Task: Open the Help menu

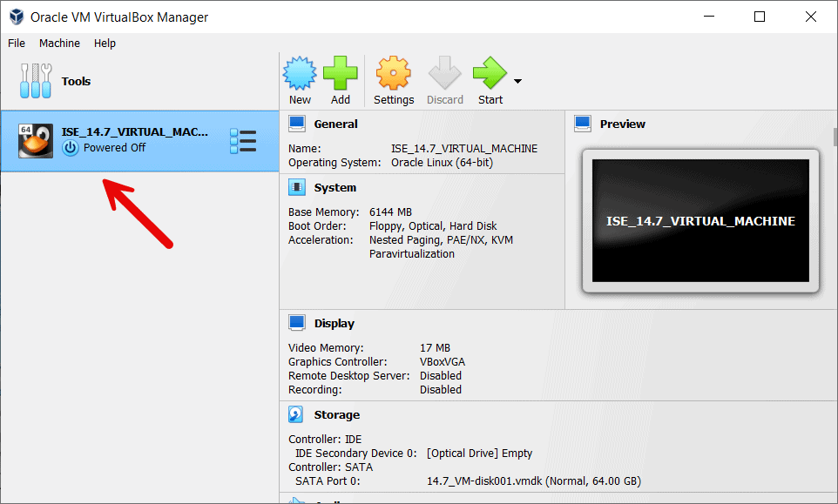Action: (x=105, y=43)
